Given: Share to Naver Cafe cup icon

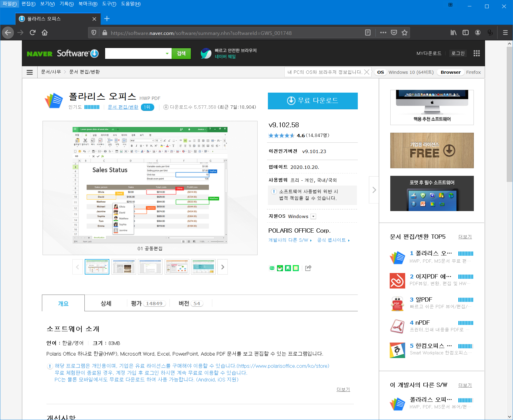Looking at the screenshot, I should 280,268.
